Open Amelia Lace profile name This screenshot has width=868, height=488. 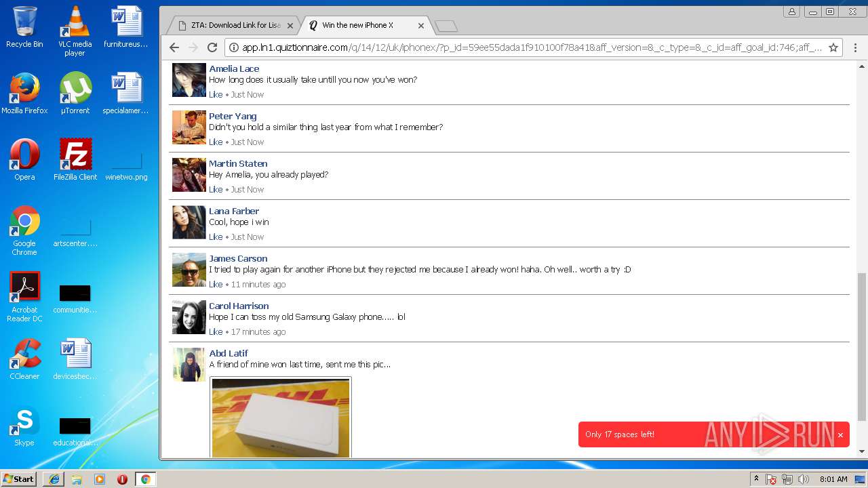click(x=234, y=68)
